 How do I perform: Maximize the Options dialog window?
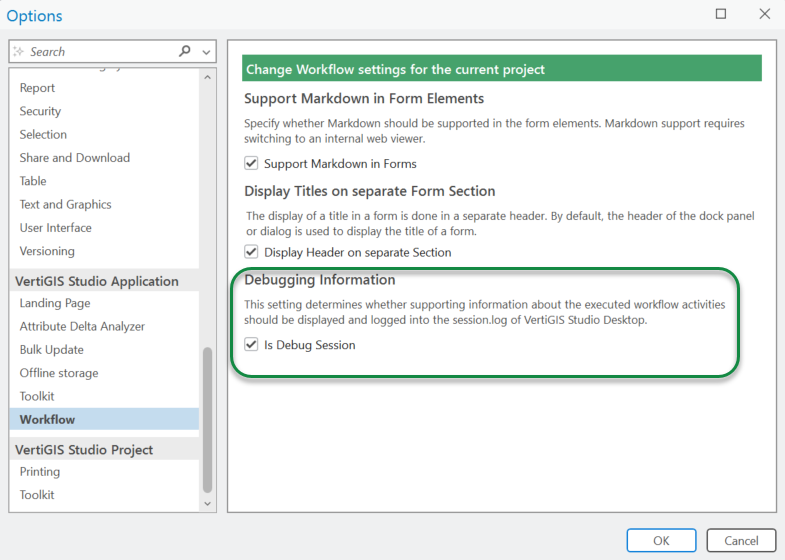point(721,14)
